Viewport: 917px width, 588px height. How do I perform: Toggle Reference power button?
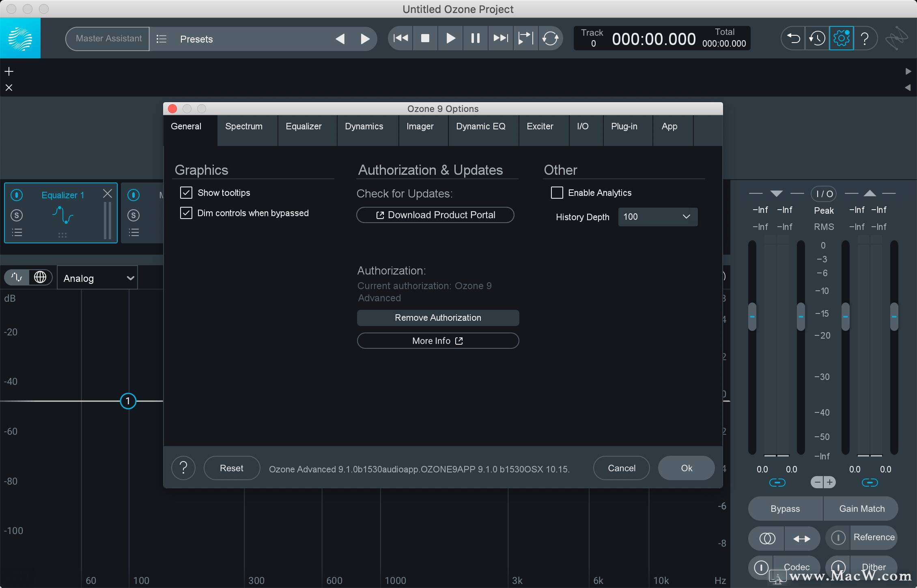pyautogui.click(x=838, y=538)
